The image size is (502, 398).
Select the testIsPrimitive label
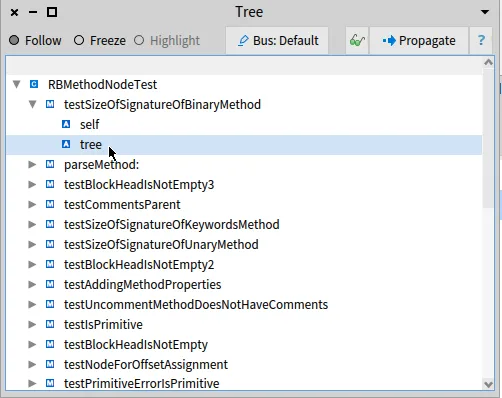click(103, 324)
